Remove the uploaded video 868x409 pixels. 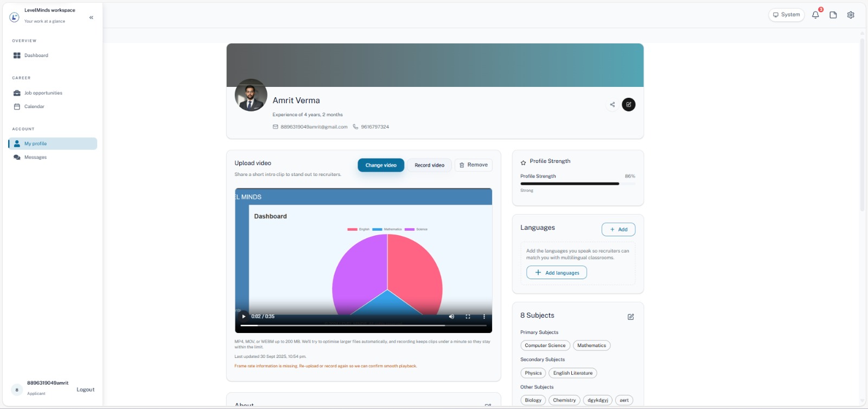click(474, 165)
